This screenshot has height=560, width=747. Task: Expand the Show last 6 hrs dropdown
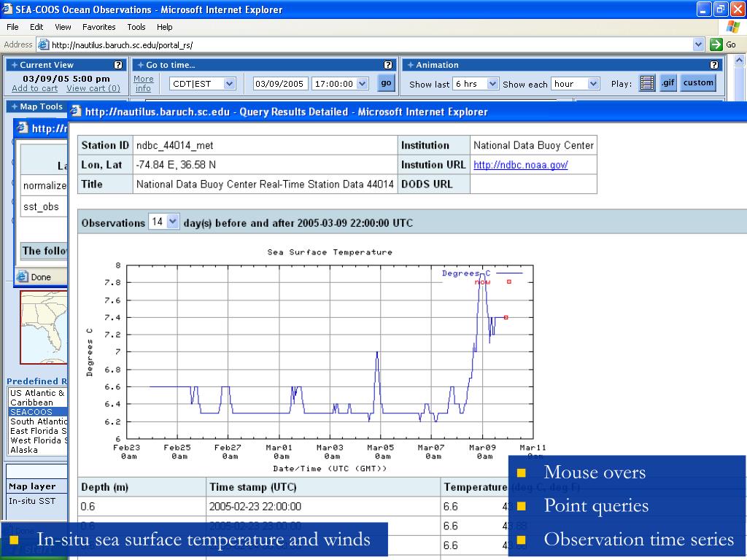pyautogui.click(x=492, y=84)
